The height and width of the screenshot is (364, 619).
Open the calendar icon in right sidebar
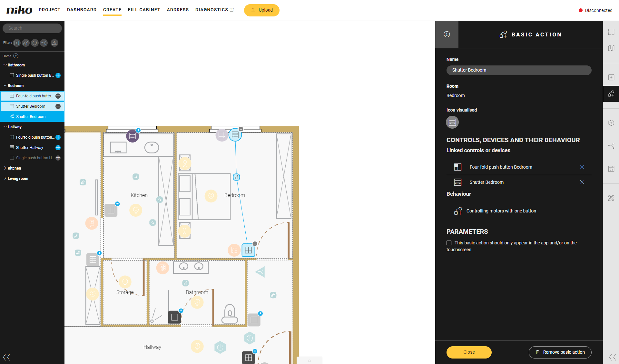611,169
